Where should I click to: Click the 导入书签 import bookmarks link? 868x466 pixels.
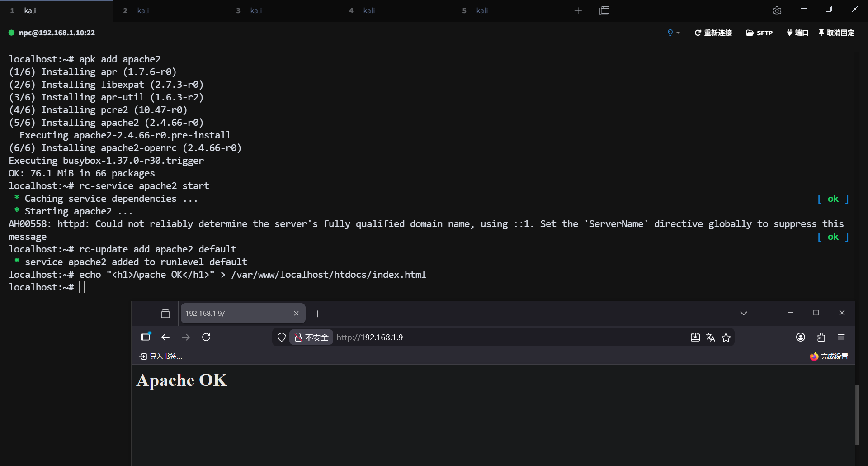[161, 357]
